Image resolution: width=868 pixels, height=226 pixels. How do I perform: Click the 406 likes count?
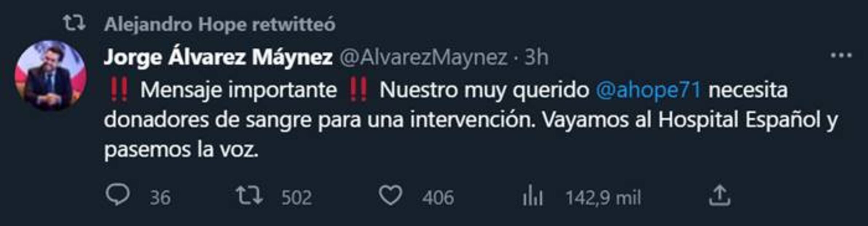(x=438, y=198)
